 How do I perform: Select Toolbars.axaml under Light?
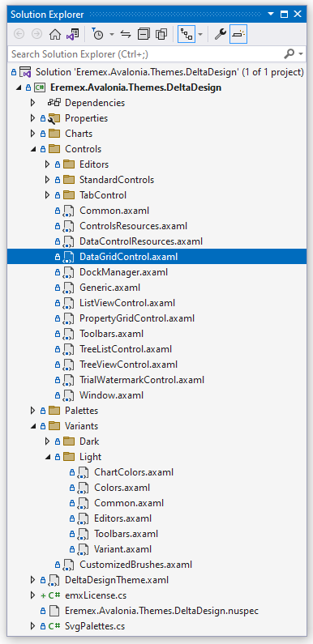pos(126,534)
